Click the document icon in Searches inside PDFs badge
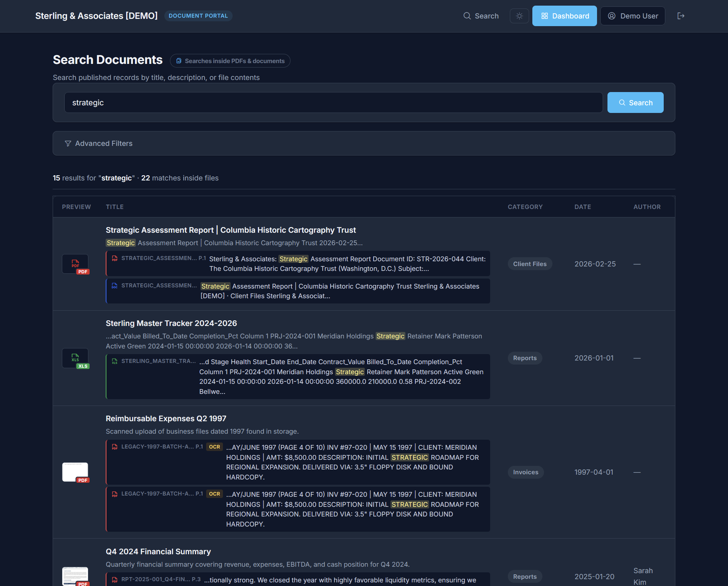728x586 pixels. pos(179,61)
